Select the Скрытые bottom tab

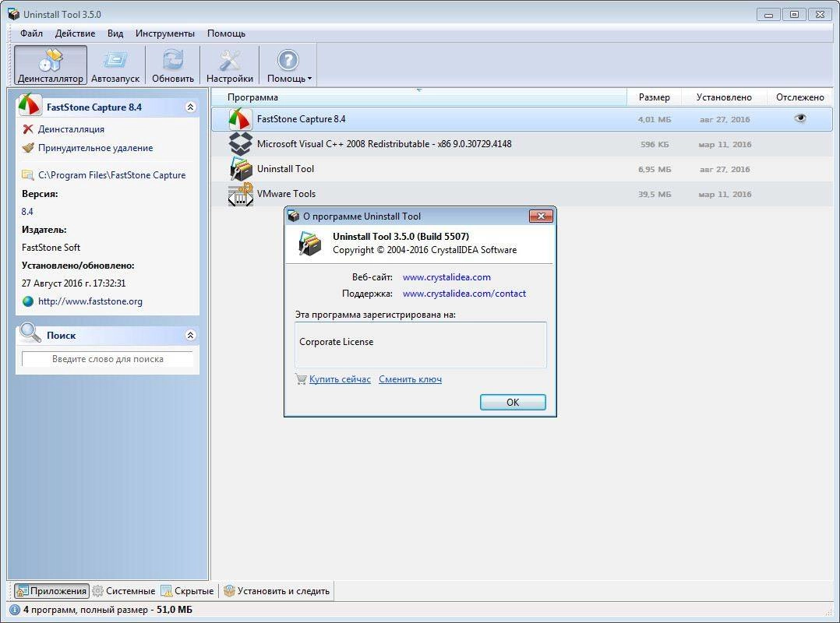click(x=188, y=591)
